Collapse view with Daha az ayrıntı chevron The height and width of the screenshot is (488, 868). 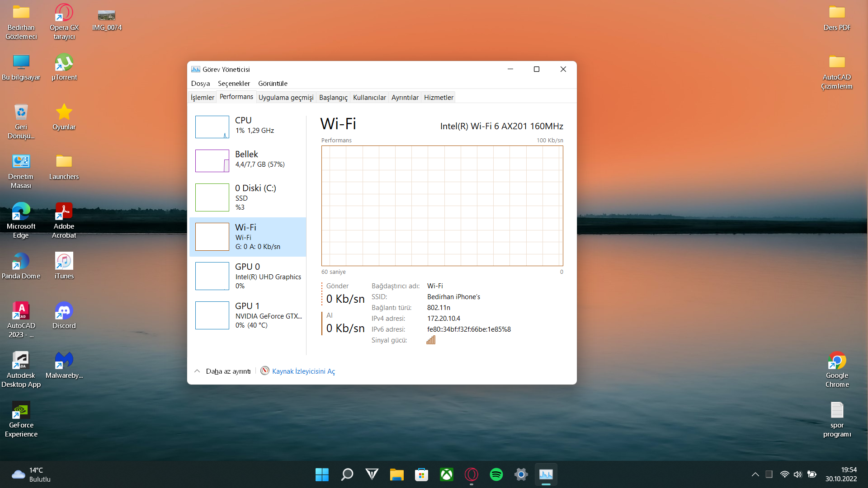coord(197,371)
